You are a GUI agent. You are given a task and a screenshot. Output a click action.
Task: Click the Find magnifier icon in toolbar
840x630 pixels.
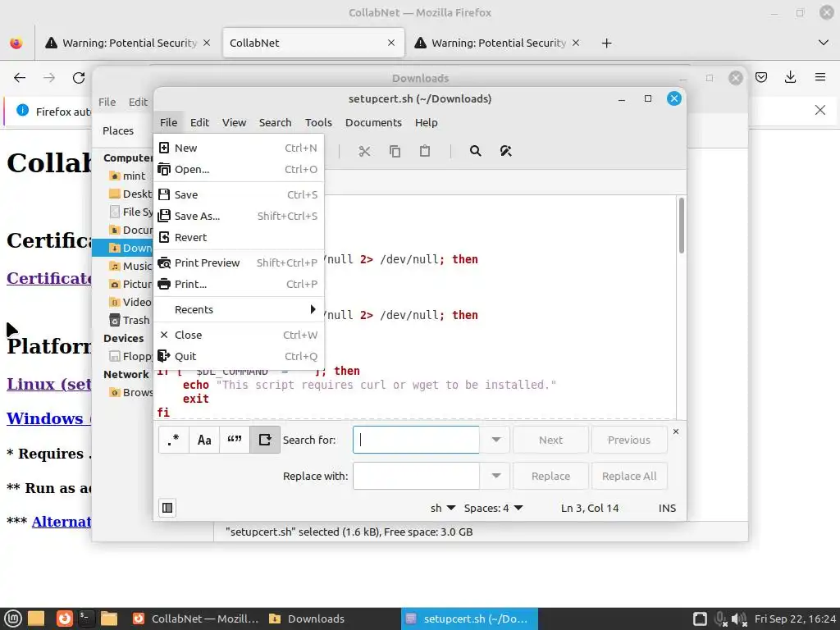(x=475, y=152)
